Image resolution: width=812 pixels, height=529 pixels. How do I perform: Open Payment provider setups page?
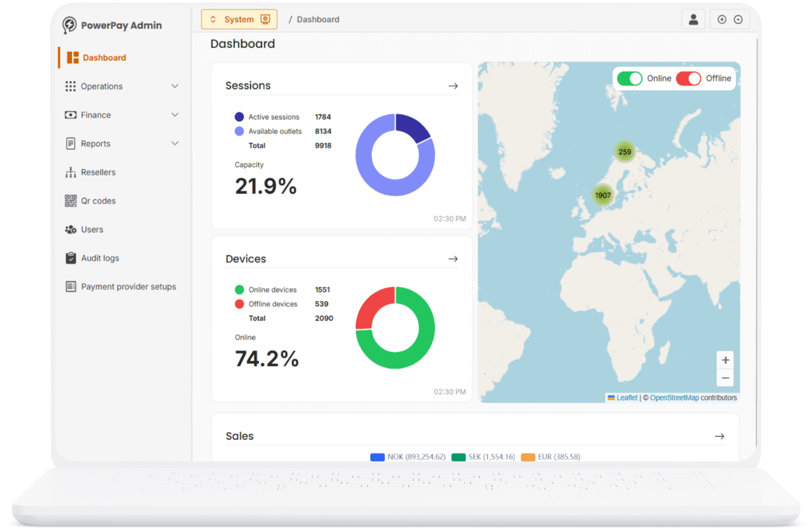(129, 287)
